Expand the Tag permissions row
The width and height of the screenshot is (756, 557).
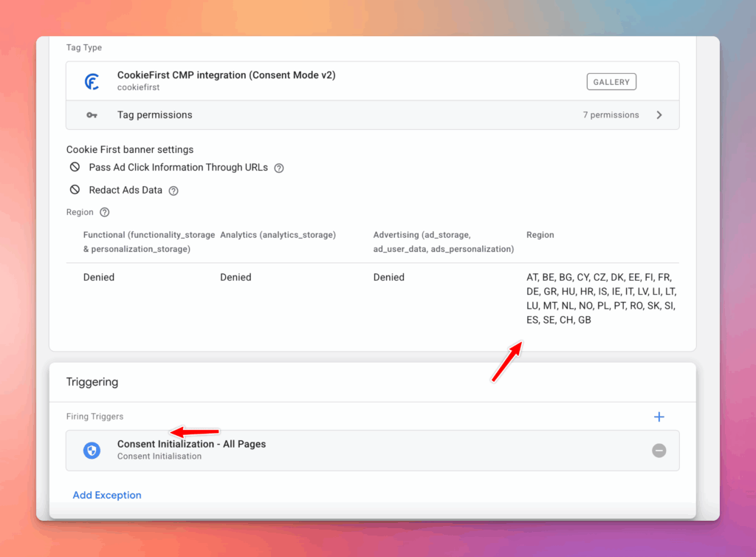[155, 115]
